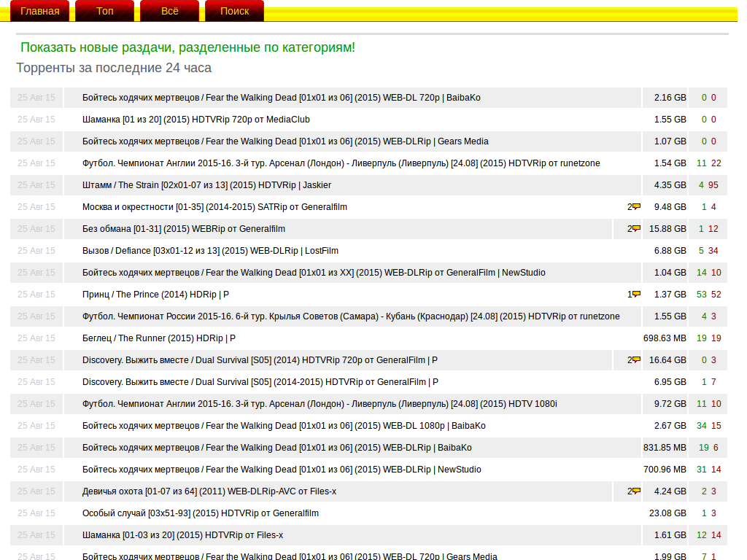Switch to the Всё tab
This screenshot has height=560, width=747.
click(169, 11)
